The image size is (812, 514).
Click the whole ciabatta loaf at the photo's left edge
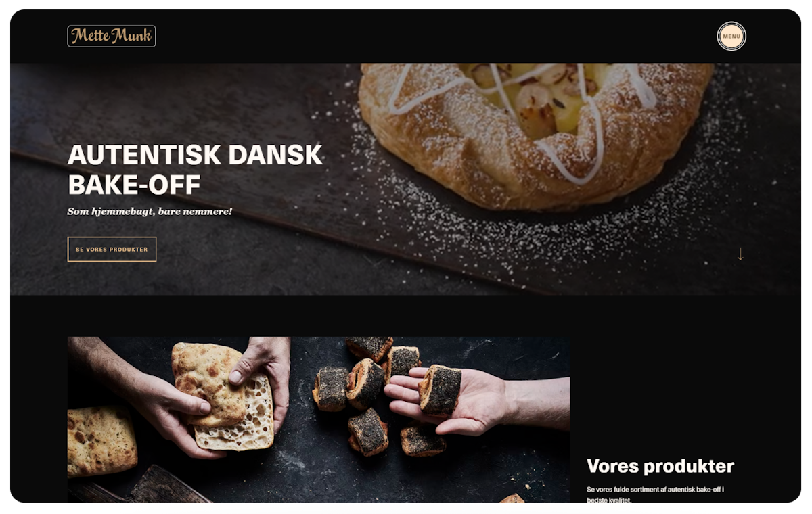pos(101,441)
